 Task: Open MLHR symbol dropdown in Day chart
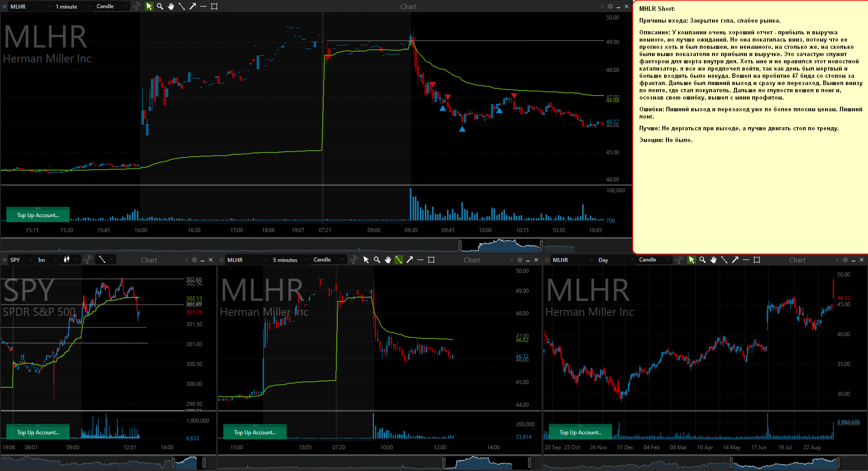click(572, 260)
